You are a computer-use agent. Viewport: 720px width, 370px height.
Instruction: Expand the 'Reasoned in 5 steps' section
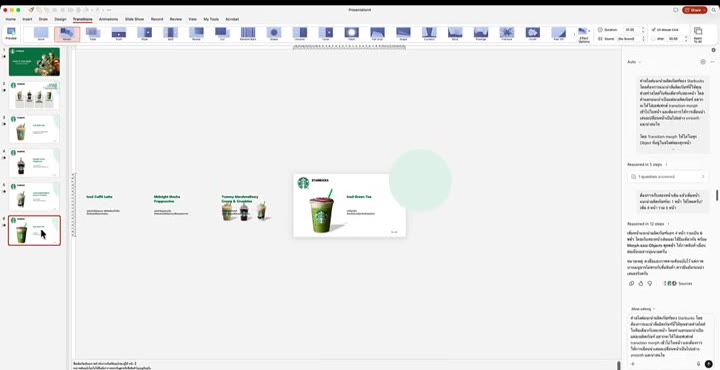647,164
